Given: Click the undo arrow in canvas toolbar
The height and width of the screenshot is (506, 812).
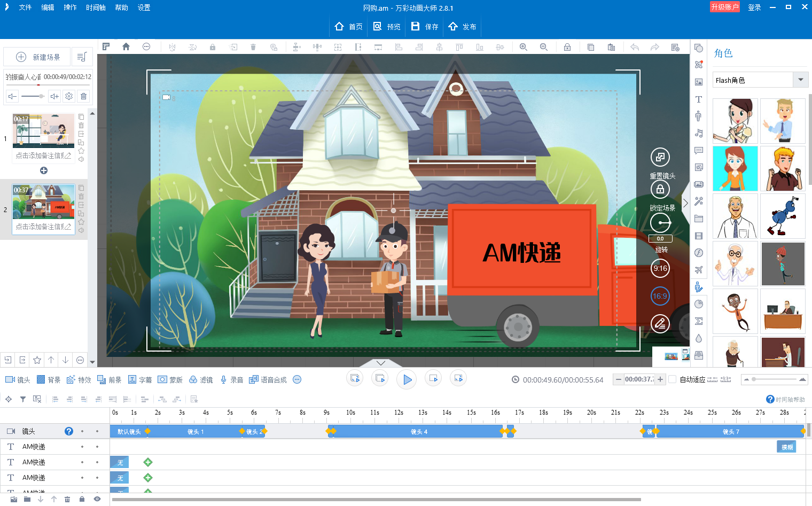Looking at the screenshot, I should click(635, 47).
